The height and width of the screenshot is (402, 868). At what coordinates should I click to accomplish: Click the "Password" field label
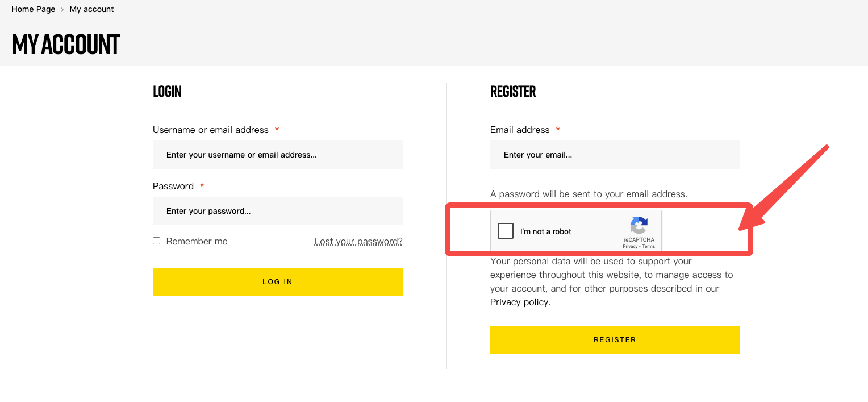point(173,187)
